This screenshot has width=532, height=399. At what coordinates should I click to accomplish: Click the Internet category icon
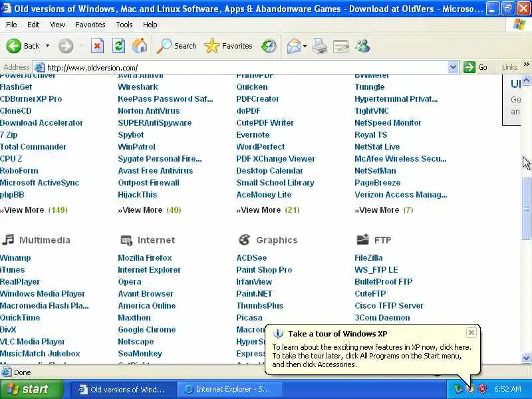(x=126, y=240)
